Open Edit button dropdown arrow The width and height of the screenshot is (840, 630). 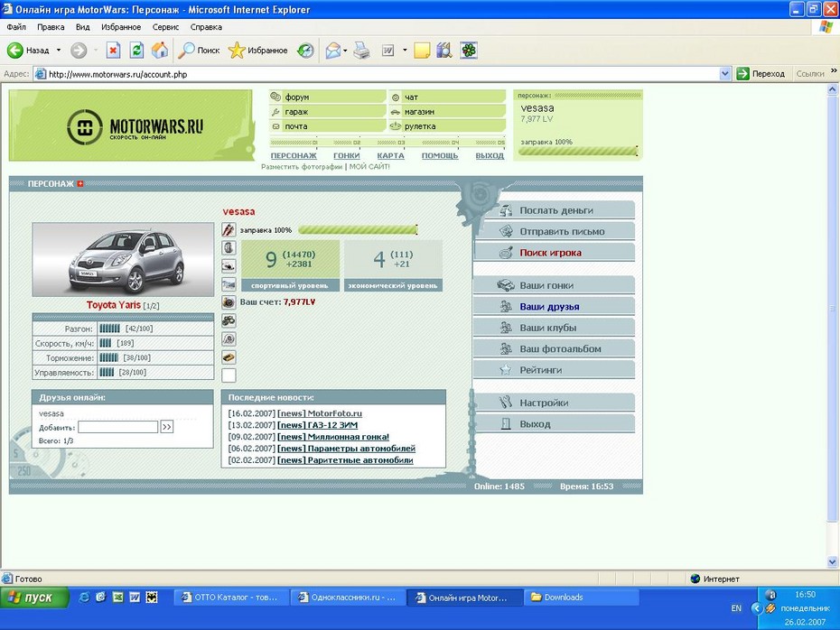tap(405, 51)
